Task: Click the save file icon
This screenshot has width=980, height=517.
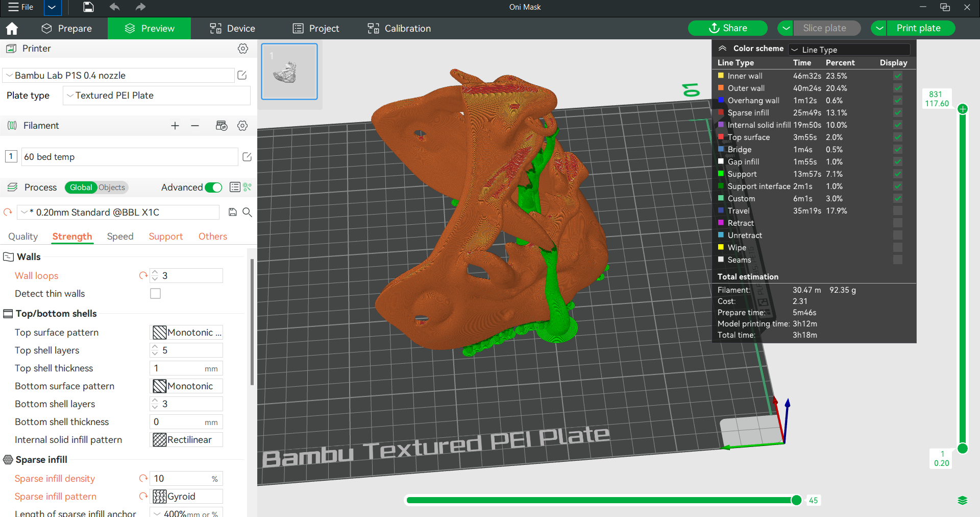Action: pyautogui.click(x=88, y=7)
